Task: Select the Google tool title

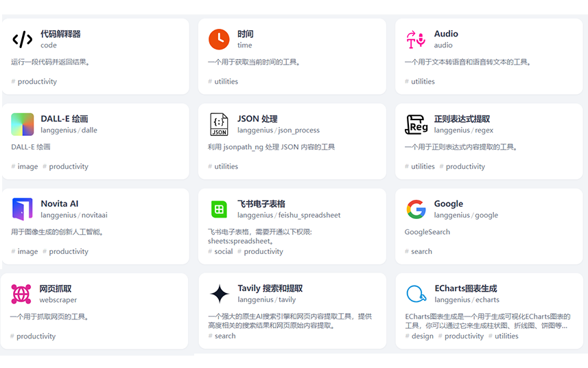Action: [x=449, y=204]
